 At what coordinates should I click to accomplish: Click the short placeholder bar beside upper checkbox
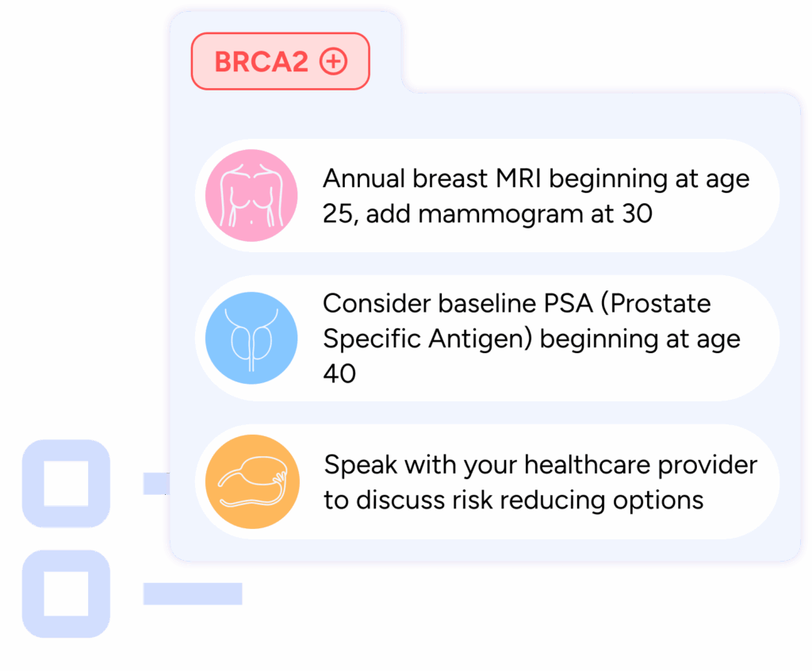tap(156, 484)
